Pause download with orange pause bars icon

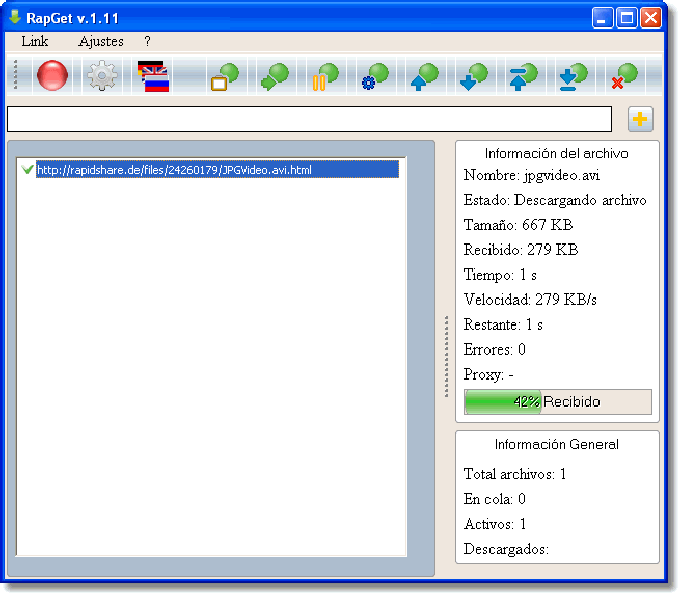point(325,76)
